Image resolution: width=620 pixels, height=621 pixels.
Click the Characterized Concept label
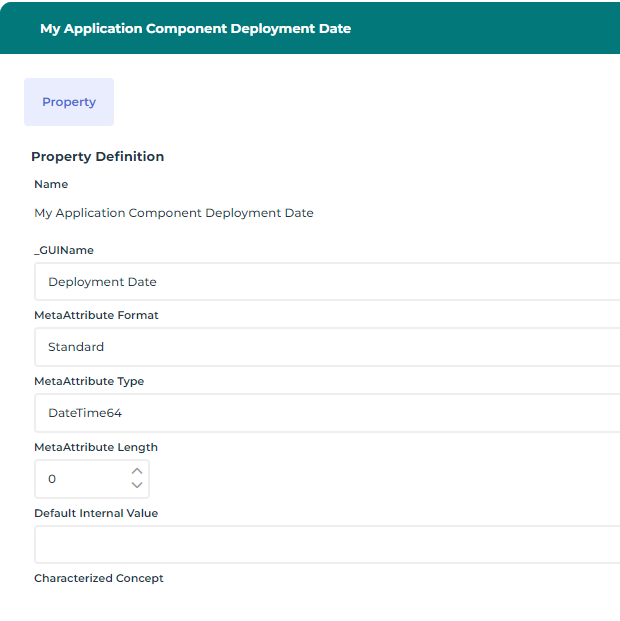99,578
